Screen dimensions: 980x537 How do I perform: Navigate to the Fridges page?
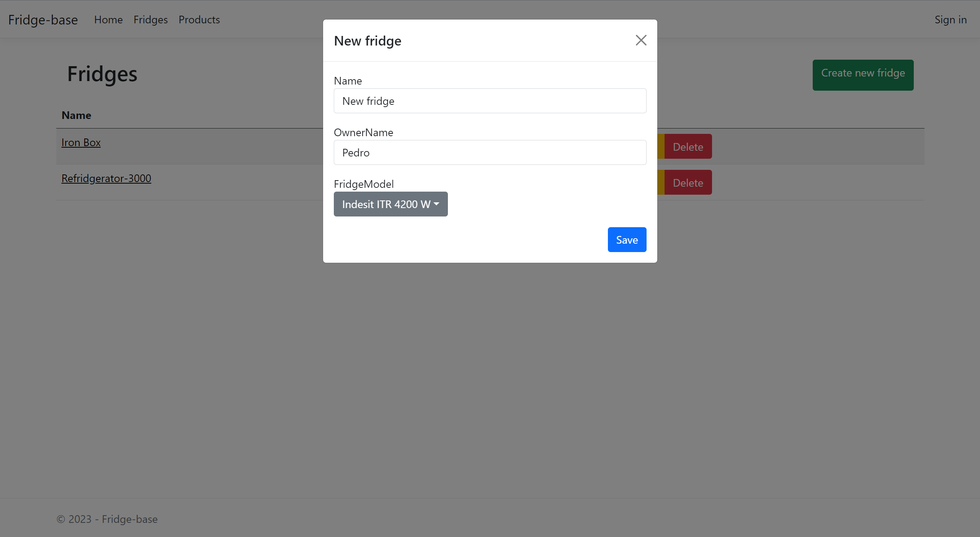pyautogui.click(x=150, y=20)
